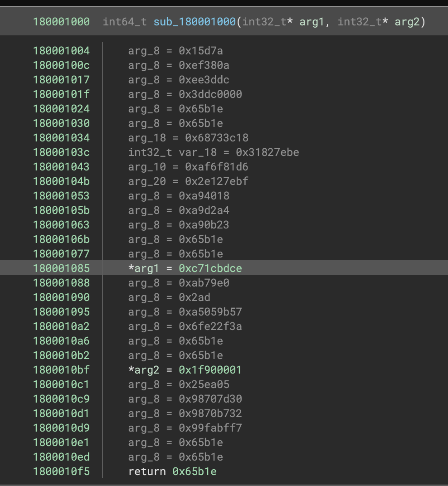Select the int64_t return type in header
The width and height of the screenshot is (448, 486).
point(125,22)
